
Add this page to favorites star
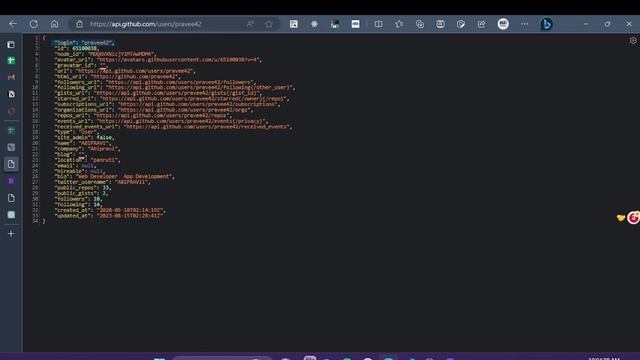click(269, 24)
